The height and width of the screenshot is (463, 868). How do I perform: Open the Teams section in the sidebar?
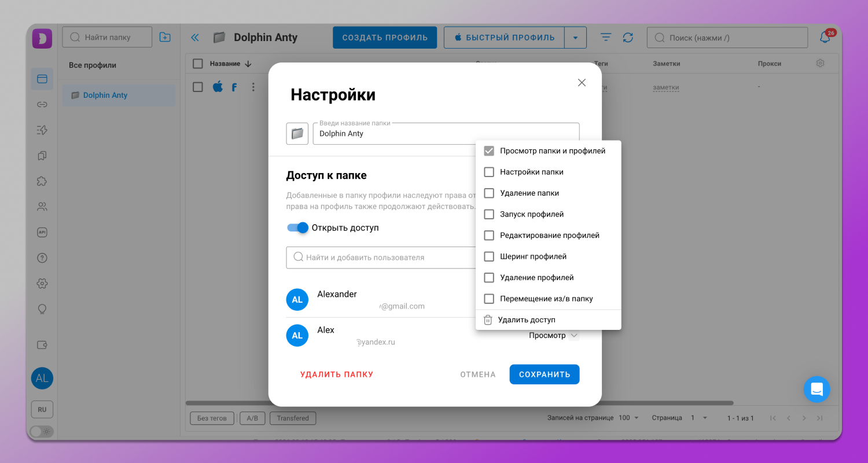coord(42,206)
